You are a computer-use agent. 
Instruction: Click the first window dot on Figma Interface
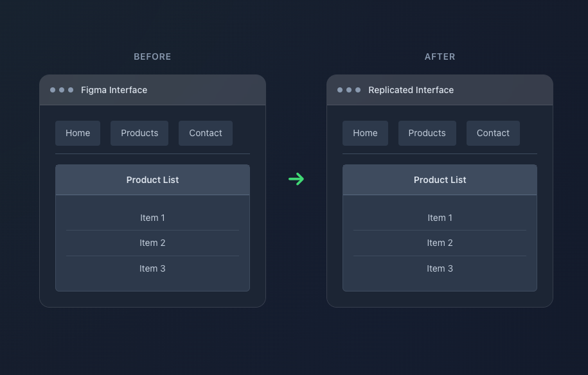click(53, 90)
